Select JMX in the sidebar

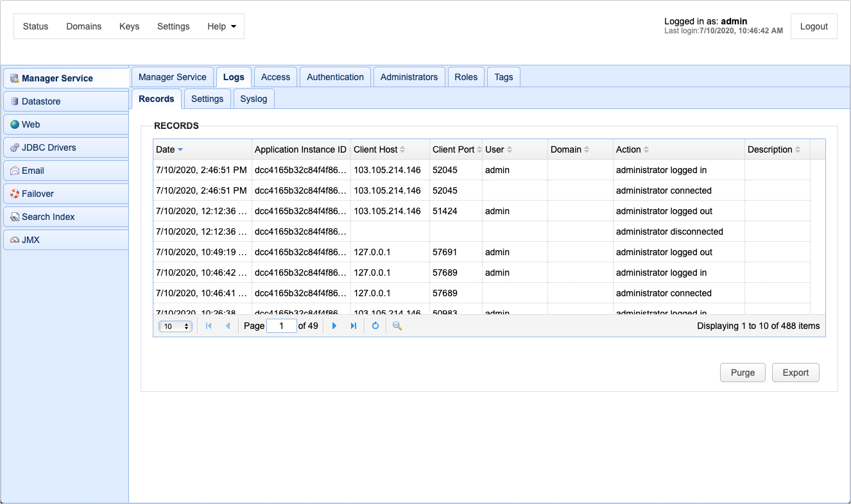66,240
